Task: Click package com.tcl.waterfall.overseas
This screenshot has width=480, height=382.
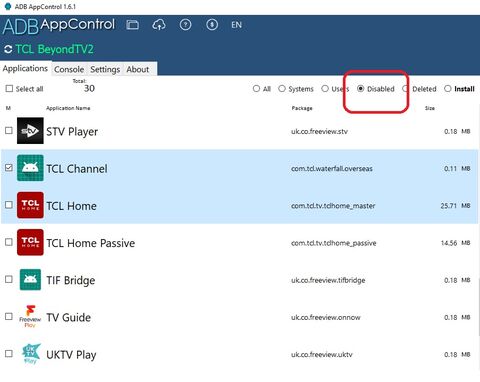Action: click(x=332, y=169)
